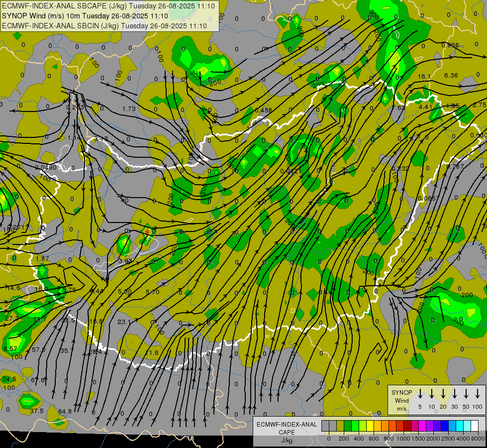Click the SYNOP Wind m/s legend label
Screen dimensions: 487x448
[x=401, y=400]
